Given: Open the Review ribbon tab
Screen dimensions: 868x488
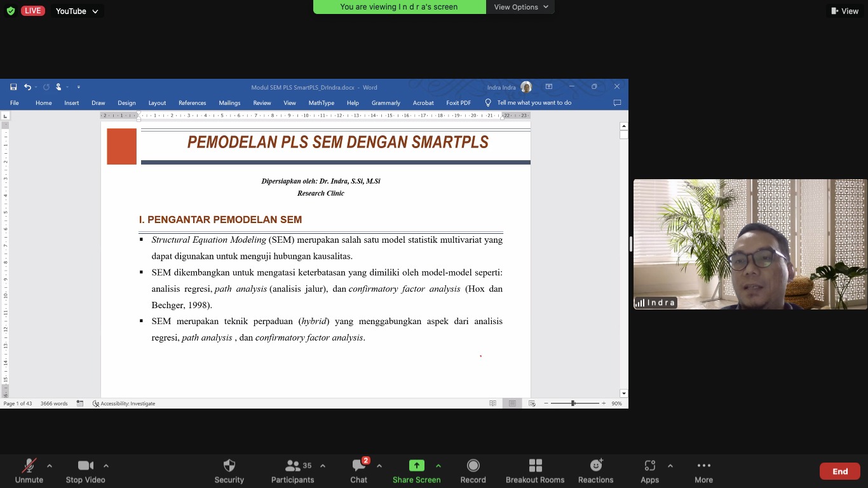Looking at the screenshot, I should [262, 103].
